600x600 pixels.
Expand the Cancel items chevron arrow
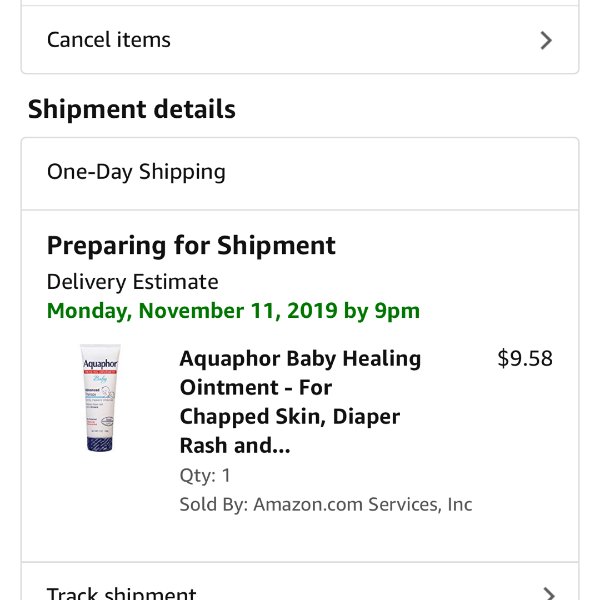point(546,40)
